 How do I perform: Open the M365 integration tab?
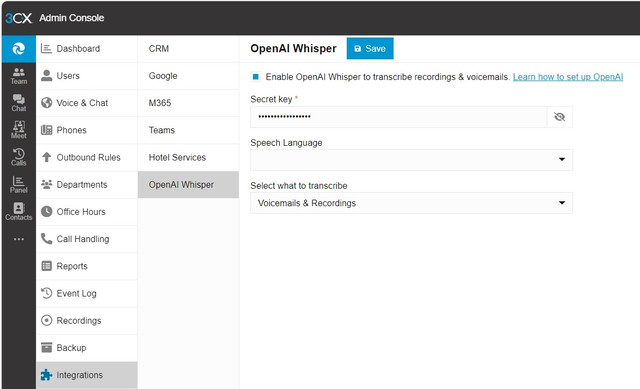point(188,103)
